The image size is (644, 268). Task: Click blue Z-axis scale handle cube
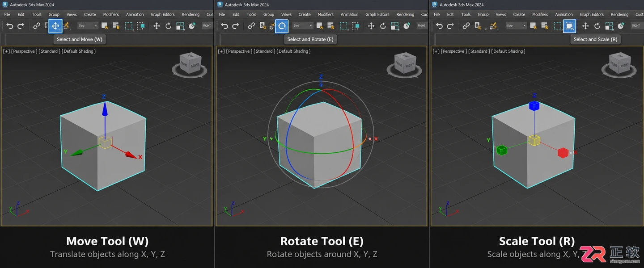pyautogui.click(x=534, y=106)
